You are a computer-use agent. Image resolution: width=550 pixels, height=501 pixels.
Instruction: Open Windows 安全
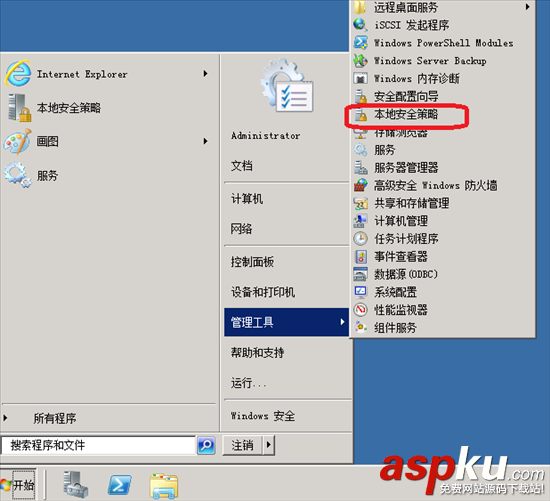pos(263,416)
